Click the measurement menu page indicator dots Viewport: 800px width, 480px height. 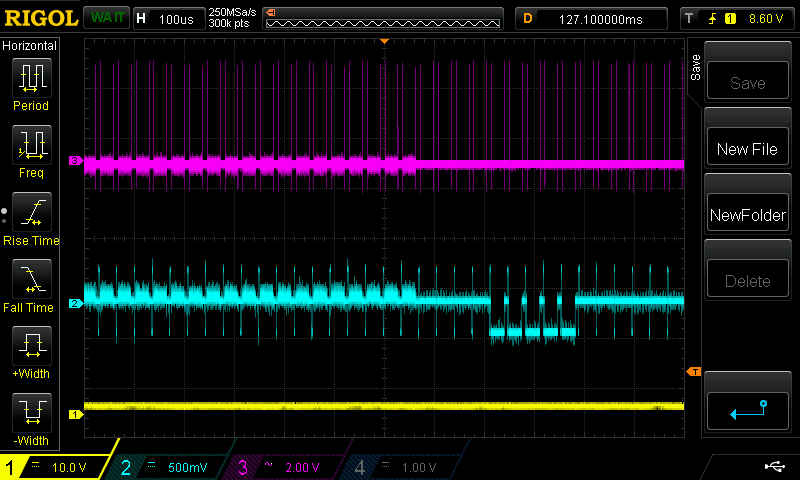[x=4, y=216]
